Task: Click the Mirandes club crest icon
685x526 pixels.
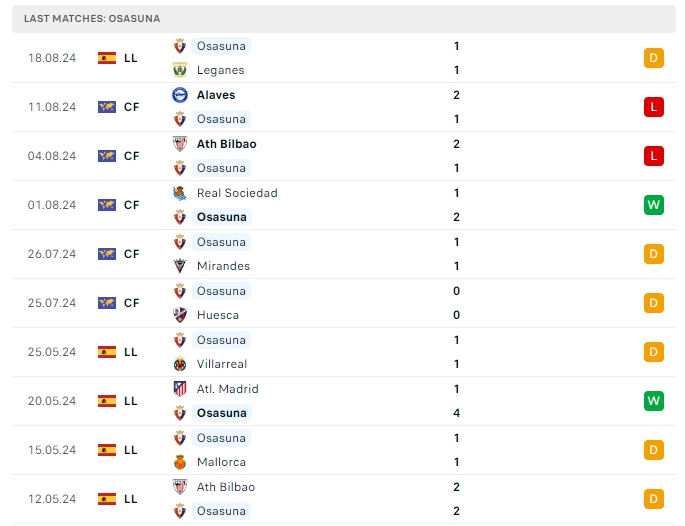Action: [180, 266]
